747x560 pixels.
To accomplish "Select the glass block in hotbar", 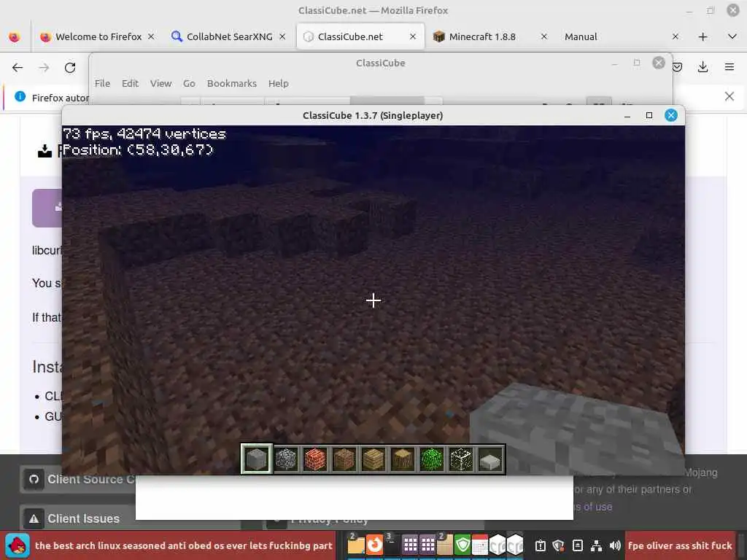I will [x=461, y=459].
